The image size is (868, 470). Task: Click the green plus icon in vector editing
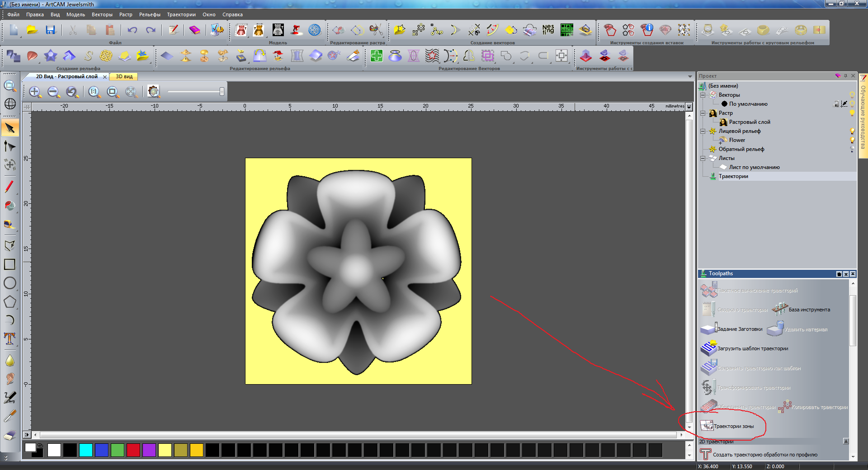377,56
